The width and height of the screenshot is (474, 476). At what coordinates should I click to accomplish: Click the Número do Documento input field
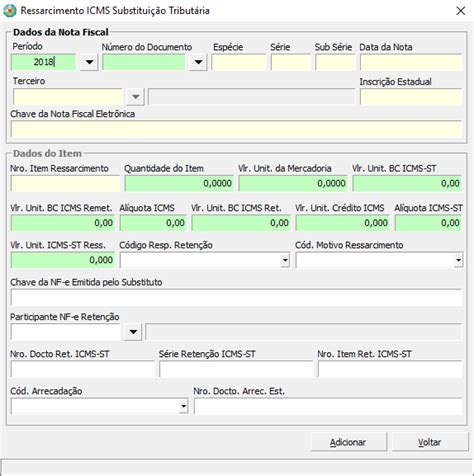coord(144,62)
